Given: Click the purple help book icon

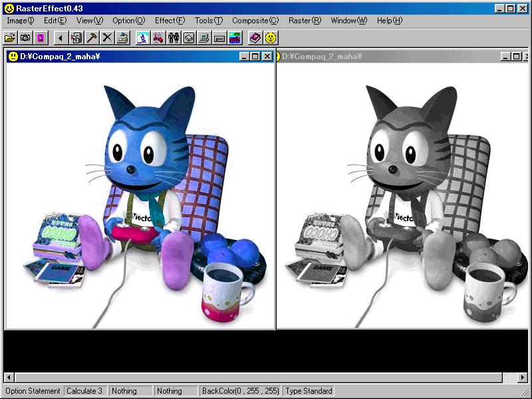Looking at the screenshot, I should coord(255,38).
